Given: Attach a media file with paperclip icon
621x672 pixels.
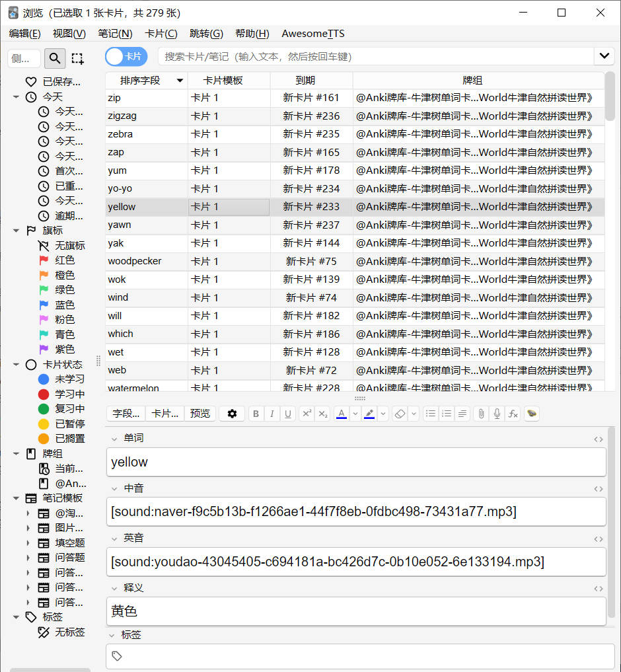Looking at the screenshot, I should pos(482,414).
